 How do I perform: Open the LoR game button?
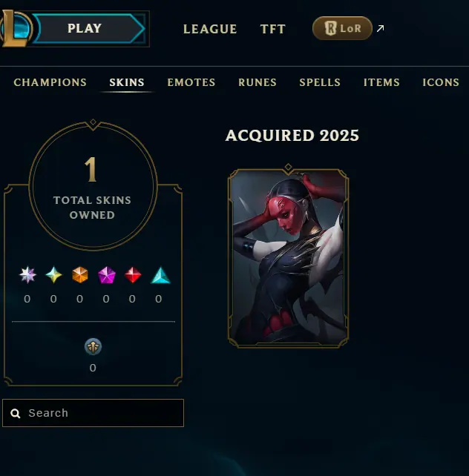coord(342,28)
